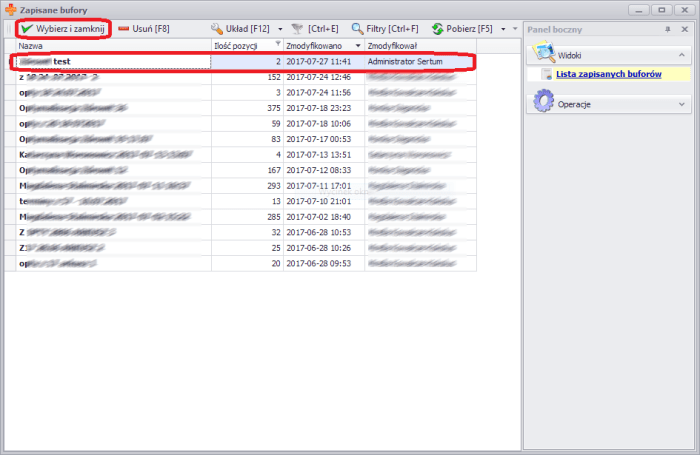The height and width of the screenshot is (455, 700).
Task: Collapse the Widoki section chevron
Action: pyautogui.click(x=683, y=56)
